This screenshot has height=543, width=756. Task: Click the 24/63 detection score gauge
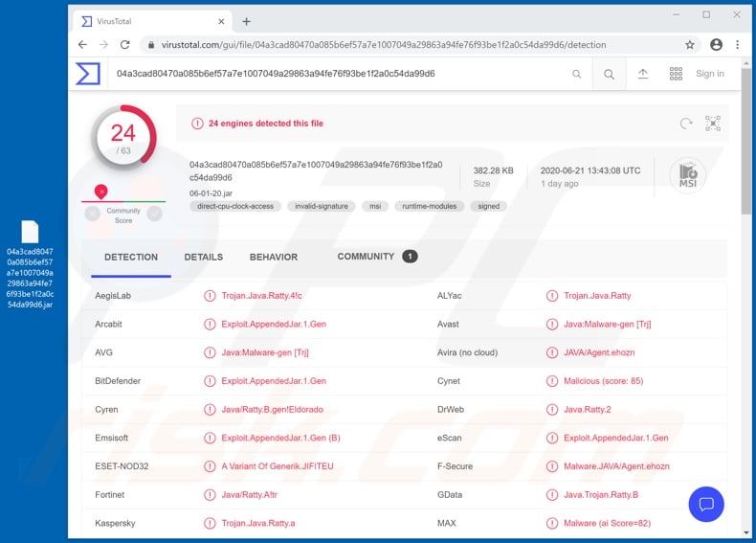tap(123, 137)
